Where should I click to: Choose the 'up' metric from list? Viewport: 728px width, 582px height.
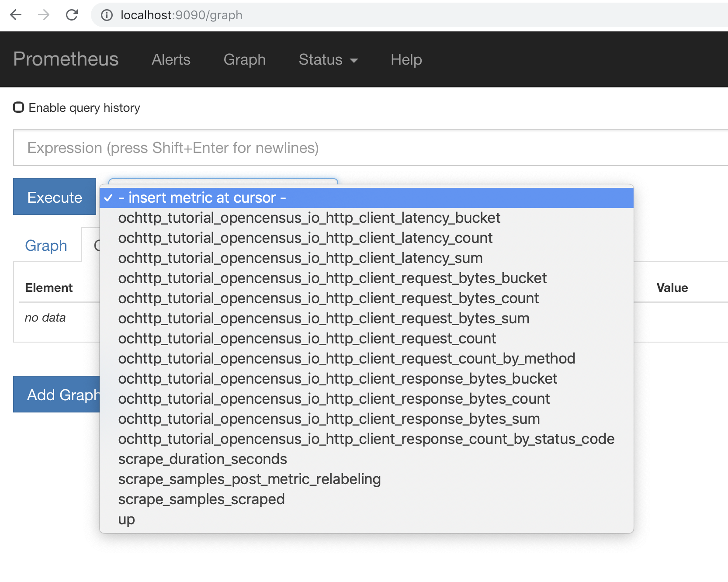click(x=127, y=520)
